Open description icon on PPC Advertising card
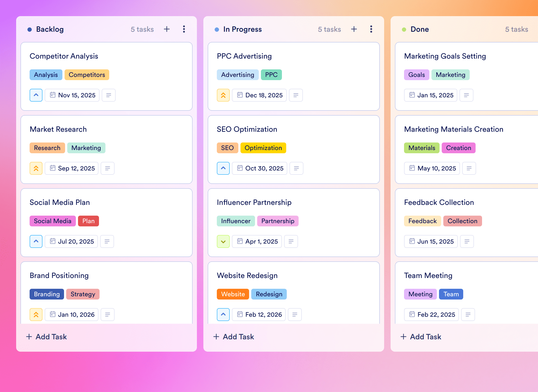Image resolution: width=538 pixels, height=392 pixels. point(296,95)
